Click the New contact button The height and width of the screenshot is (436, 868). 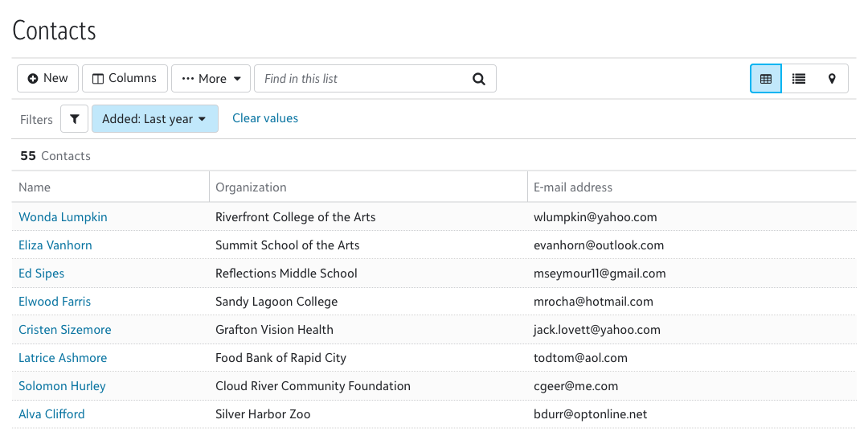tap(47, 79)
